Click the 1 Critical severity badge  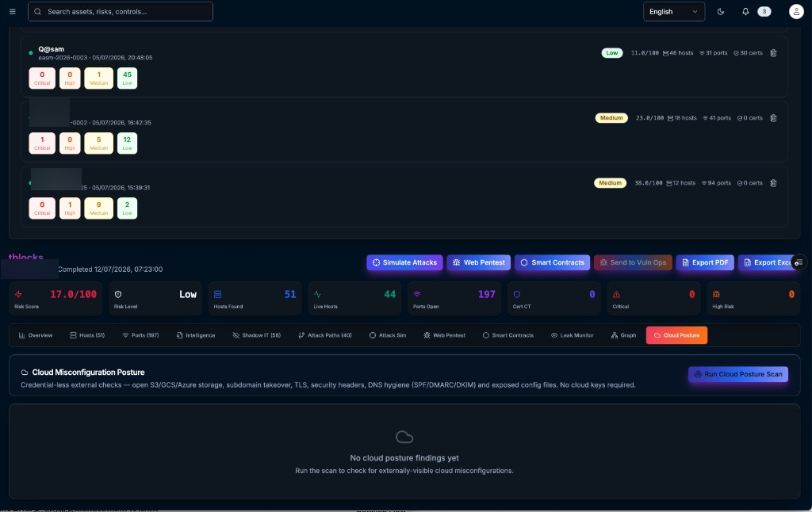pos(42,143)
